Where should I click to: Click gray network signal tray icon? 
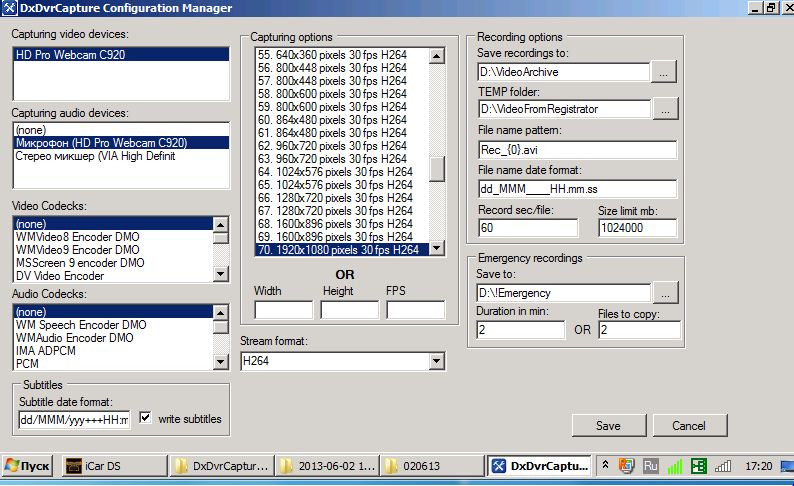723,466
